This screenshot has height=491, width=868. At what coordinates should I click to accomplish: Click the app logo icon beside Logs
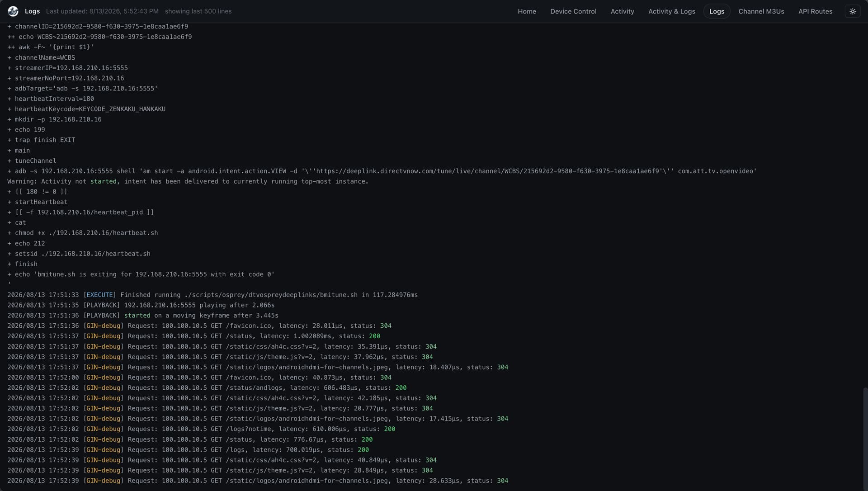click(x=13, y=11)
